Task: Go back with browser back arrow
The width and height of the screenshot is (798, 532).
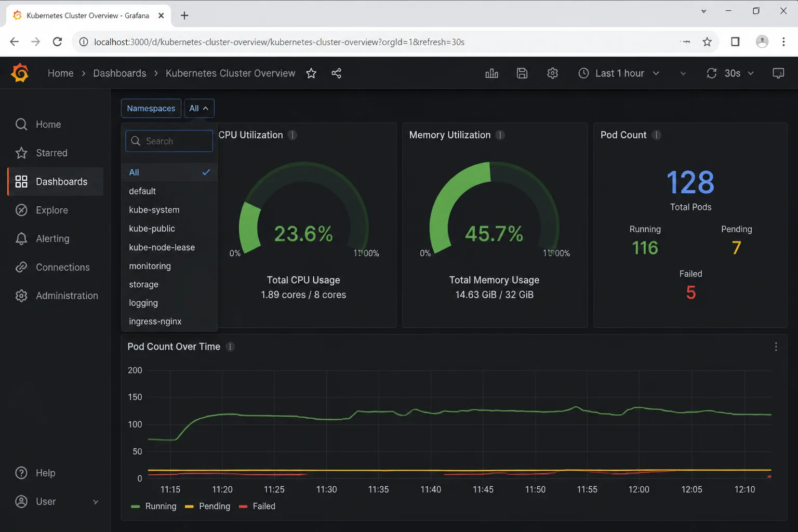Action: (x=14, y=42)
